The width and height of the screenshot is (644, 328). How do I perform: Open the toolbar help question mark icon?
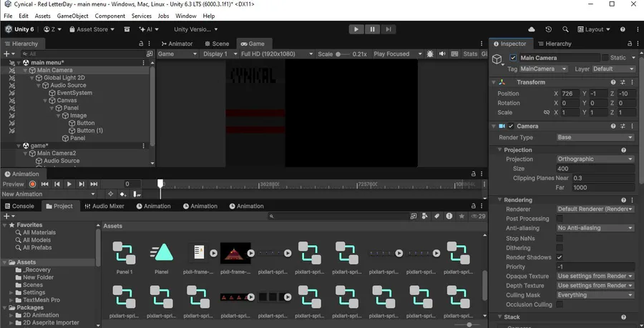pyautogui.click(x=623, y=29)
